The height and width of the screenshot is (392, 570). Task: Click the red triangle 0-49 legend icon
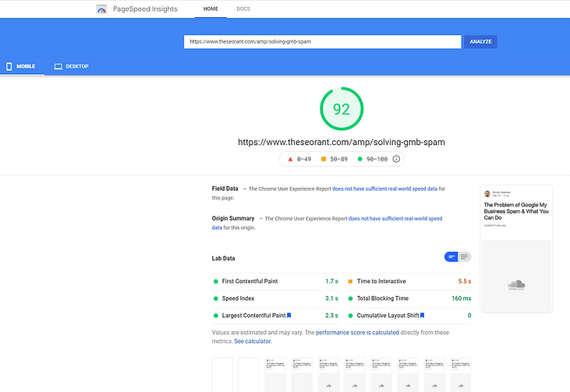coord(290,159)
